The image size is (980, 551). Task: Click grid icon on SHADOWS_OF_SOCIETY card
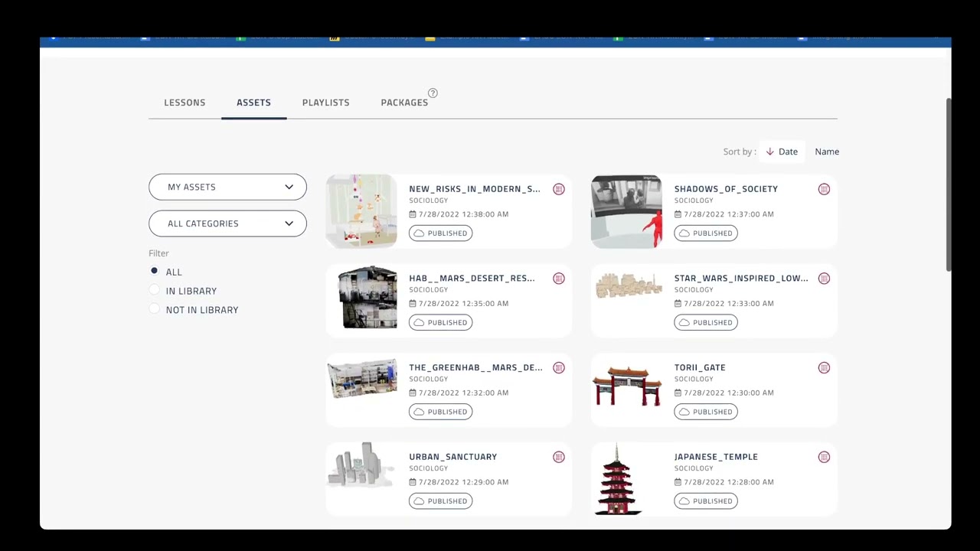click(x=824, y=189)
